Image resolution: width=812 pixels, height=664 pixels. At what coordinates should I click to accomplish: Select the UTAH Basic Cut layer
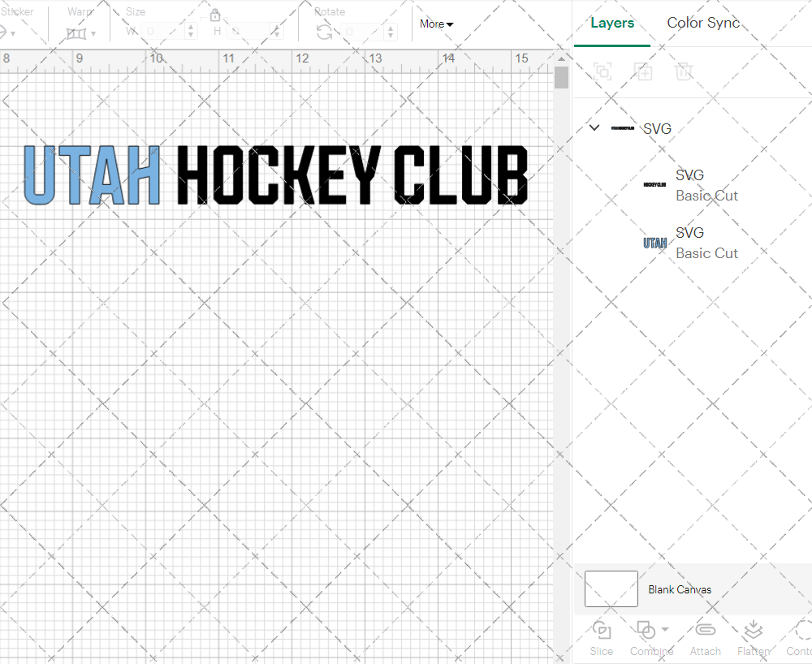coord(705,243)
